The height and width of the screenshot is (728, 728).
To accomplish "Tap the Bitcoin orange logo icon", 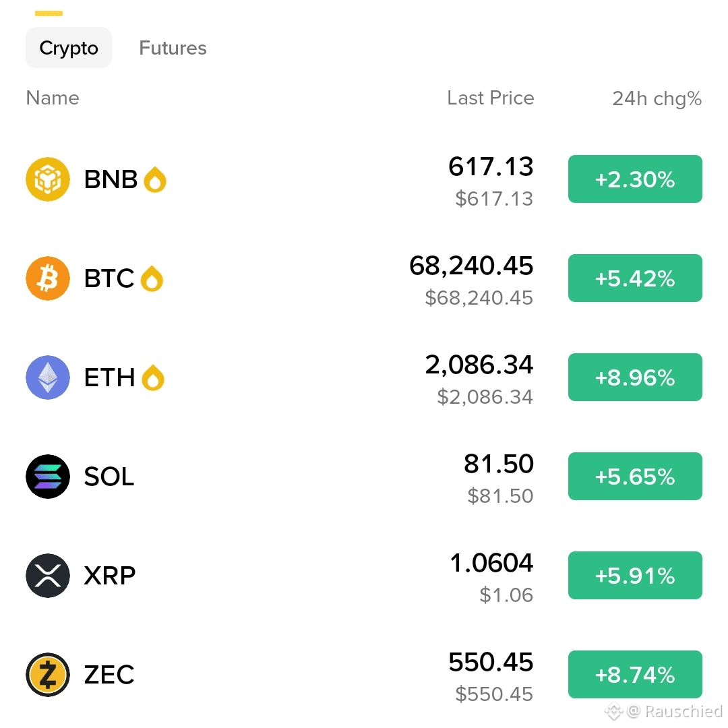I will (48, 278).
